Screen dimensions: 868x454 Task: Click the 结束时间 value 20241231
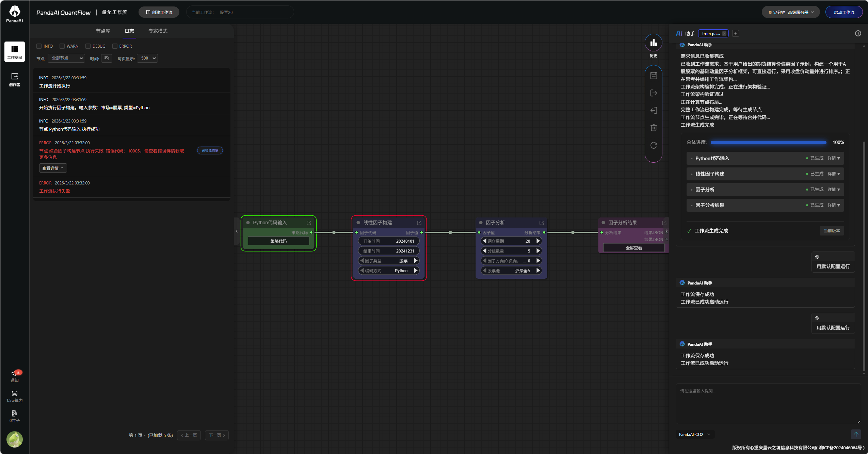(405, 251)
